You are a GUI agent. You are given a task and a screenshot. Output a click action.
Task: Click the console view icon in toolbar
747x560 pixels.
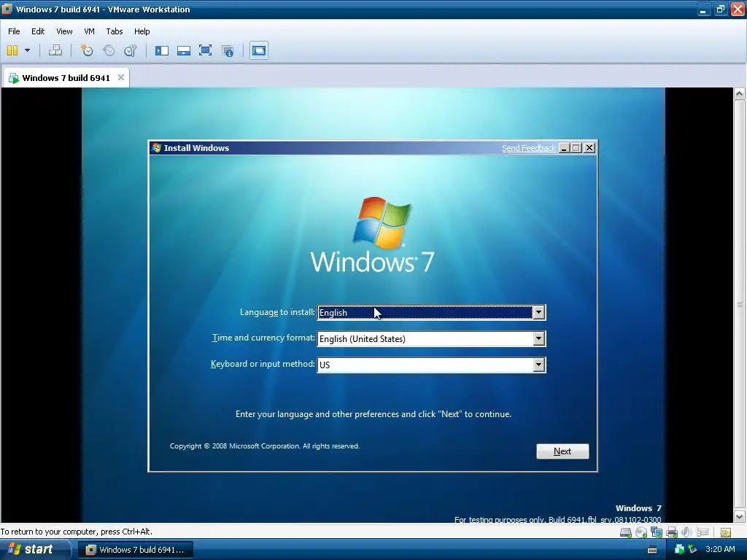pos(259,50)
